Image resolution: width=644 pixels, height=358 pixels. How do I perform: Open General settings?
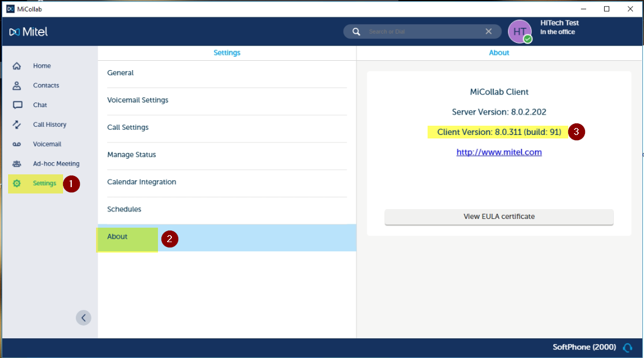(x=120, y=73)
